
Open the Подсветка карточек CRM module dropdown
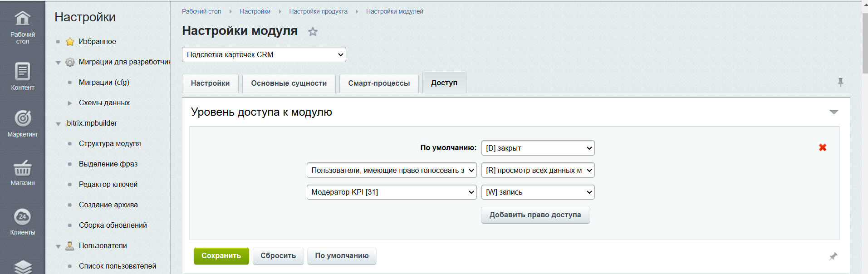coord(264,54)
